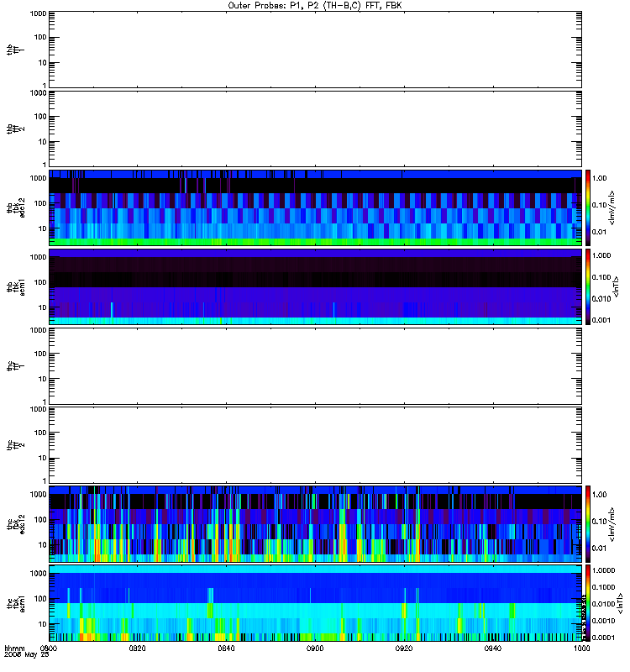
Task: Click the thc fbk scm1 nT color bar
Action: click(x=588, y=603)
